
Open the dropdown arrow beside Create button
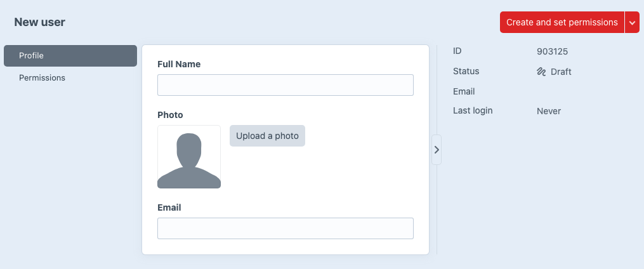[x=632, y=22]
